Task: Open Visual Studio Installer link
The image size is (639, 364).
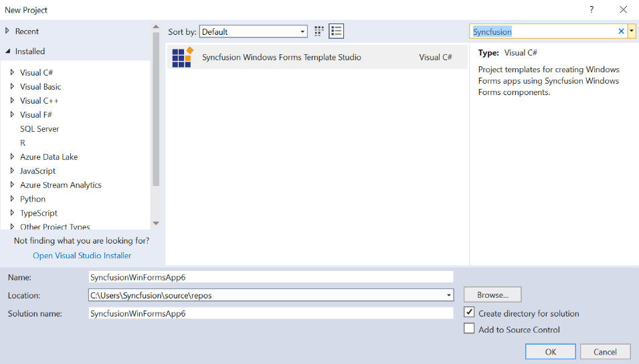Action: pos(82,256)
